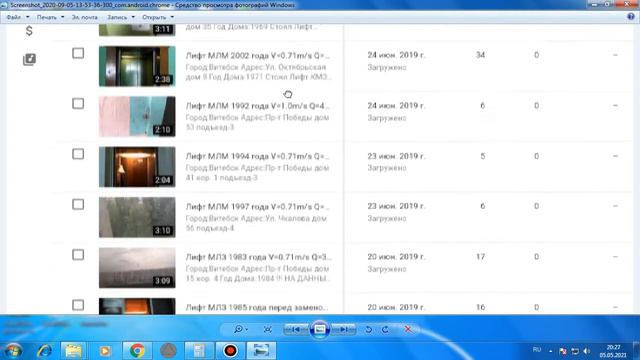Screen dimensions: 640x360
Task: Open the 2:04 lit elevator thumbnail
Action: click(x=137, y=167)
